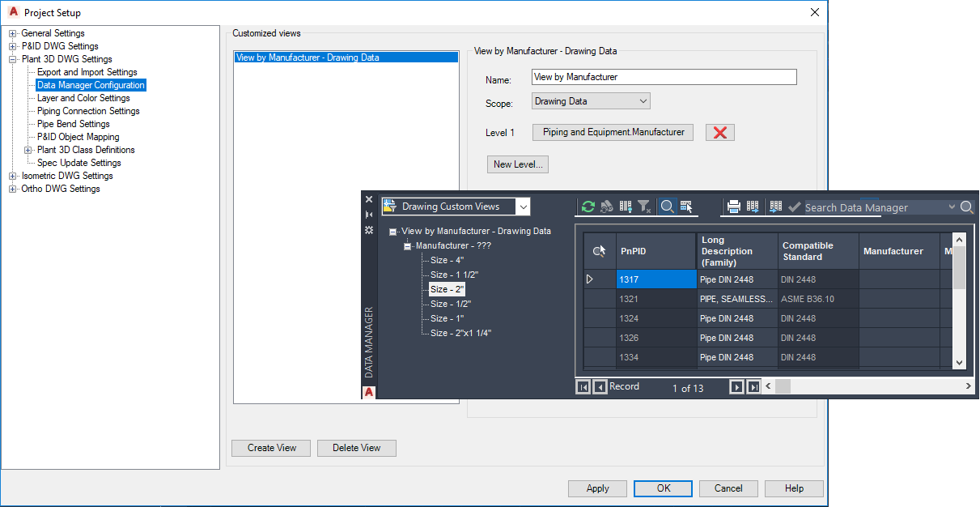Click the OK button
Image resolution: width=980 pixels, height=507 pixels.
[664, 488]
